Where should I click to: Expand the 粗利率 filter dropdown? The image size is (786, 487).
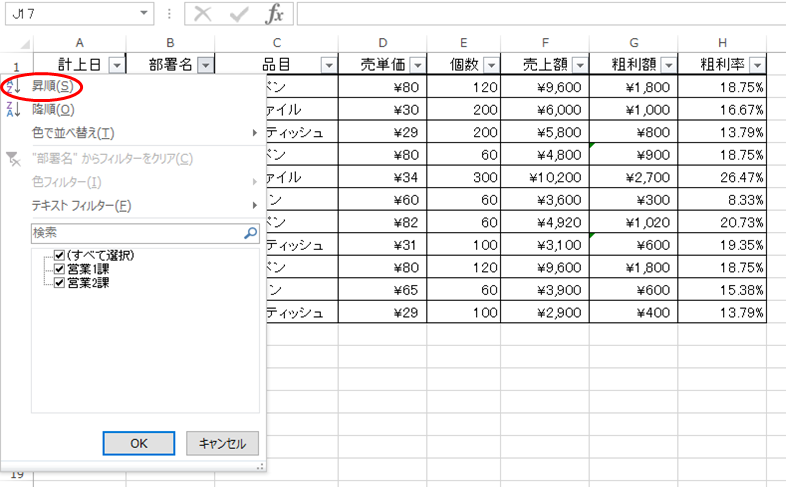pos(757,65)
